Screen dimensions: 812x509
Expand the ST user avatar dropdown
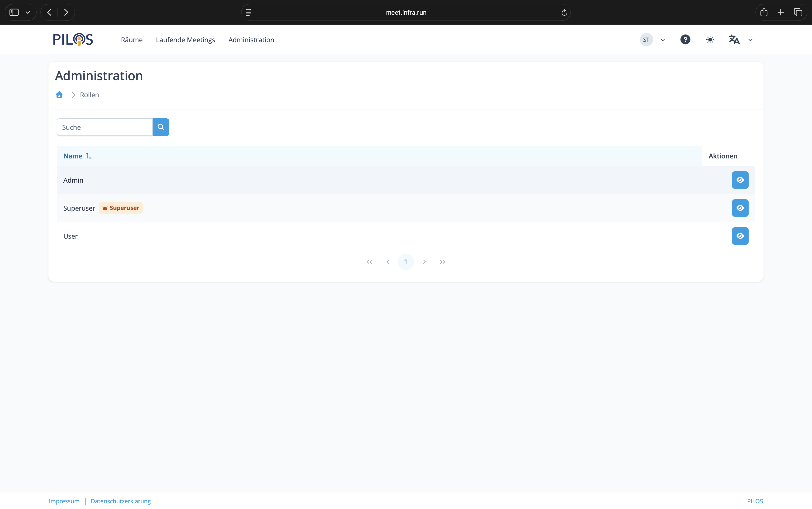coord(653,40)
